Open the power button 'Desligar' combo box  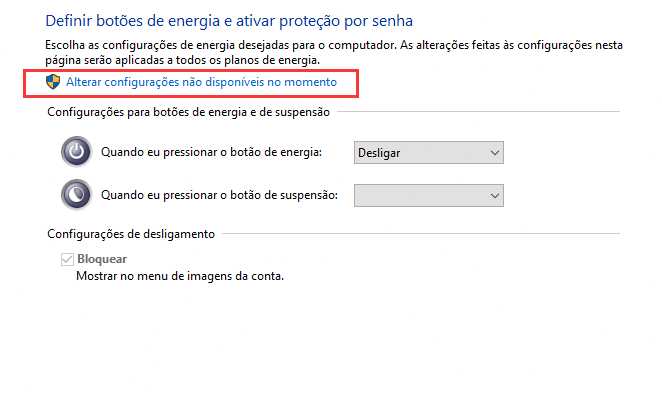click(x=428, y=152)
